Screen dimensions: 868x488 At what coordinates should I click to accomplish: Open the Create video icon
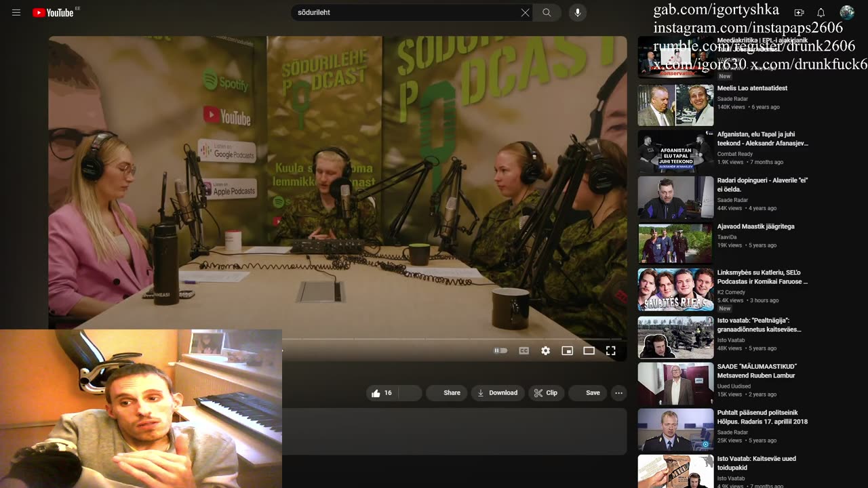[799, 12]
